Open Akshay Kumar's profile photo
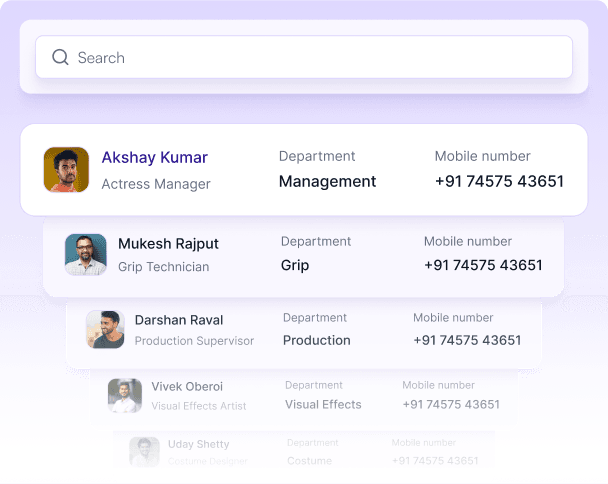Image resolution: width=608 pixels, height=484 pixels. coord(66,170)
